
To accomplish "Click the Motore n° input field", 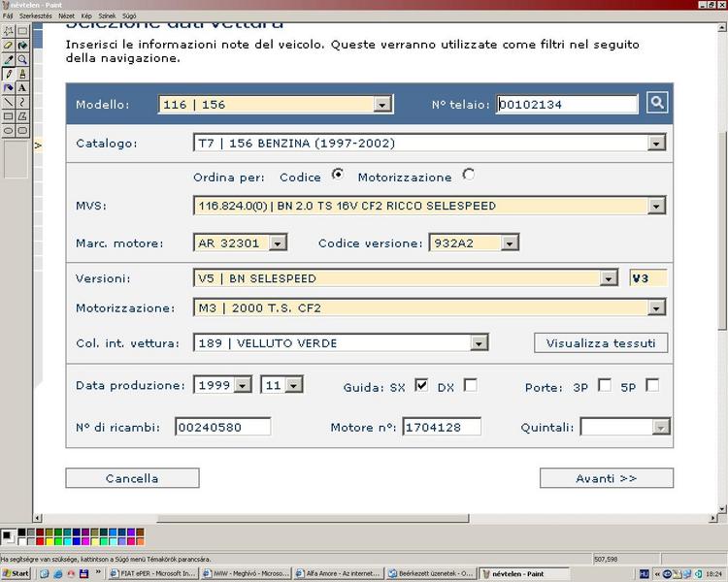I will [442, 427].
